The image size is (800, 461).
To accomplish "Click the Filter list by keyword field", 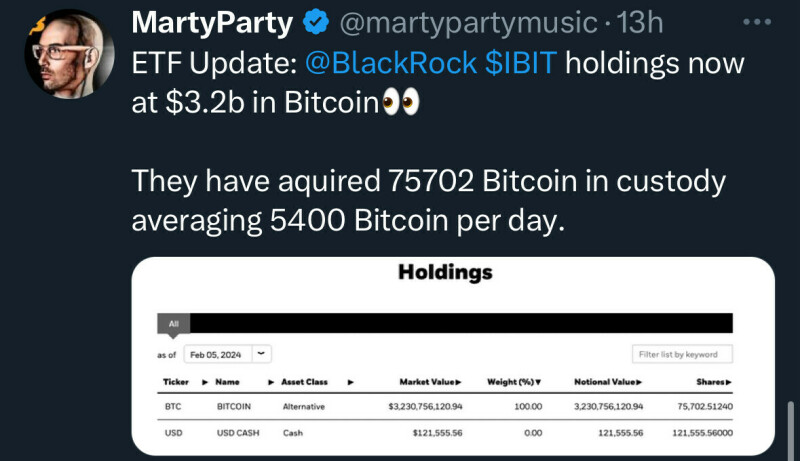I will pos(682,354).
